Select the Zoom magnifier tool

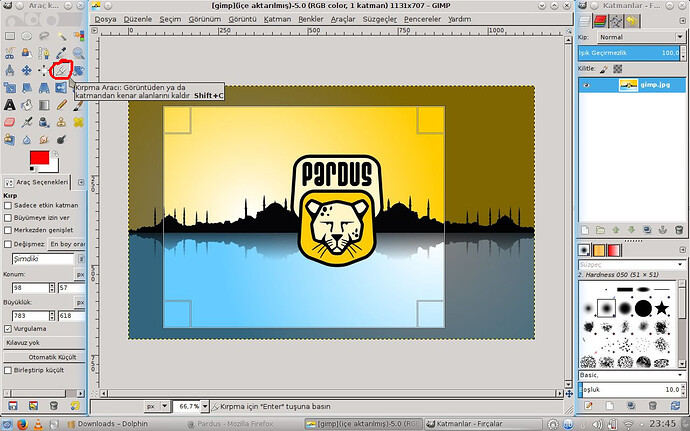[78, 53]
